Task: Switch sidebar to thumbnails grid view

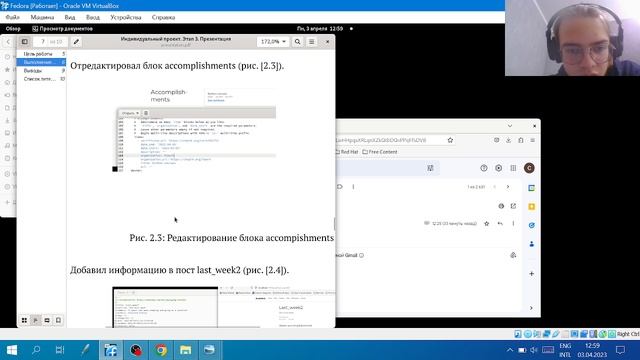Action: tap(24, 320)
